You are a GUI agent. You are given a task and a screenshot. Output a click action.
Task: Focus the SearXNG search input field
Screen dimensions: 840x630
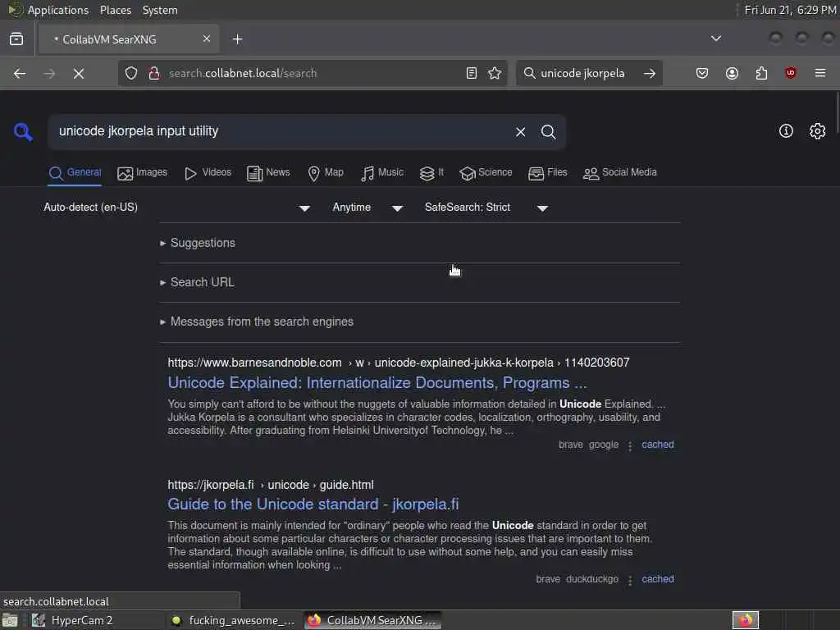(x=281, y=132)
